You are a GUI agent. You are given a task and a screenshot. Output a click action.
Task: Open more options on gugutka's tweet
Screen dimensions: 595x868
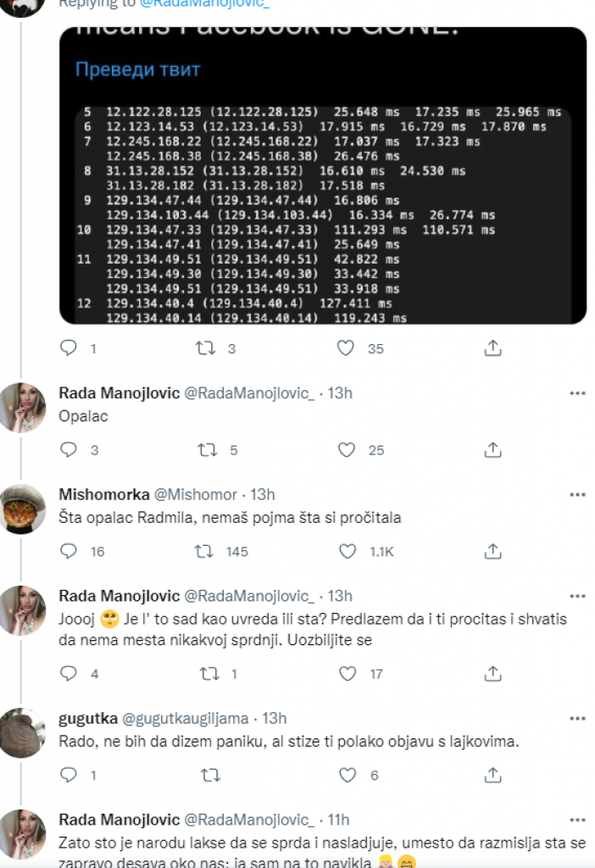click(577, 718)
